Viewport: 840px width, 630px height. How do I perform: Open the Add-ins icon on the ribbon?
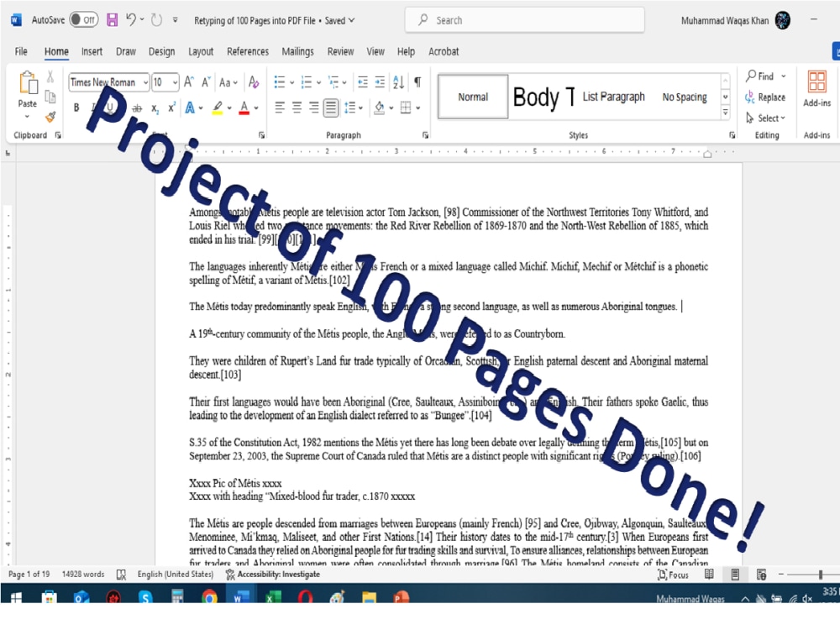(x=818, y=88)
